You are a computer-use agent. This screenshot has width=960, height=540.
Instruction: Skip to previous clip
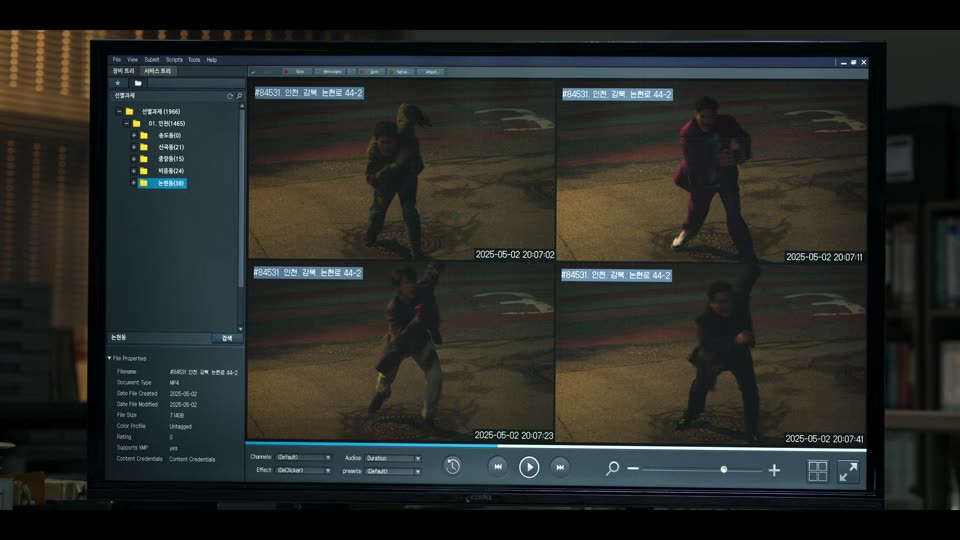point(498,467)
